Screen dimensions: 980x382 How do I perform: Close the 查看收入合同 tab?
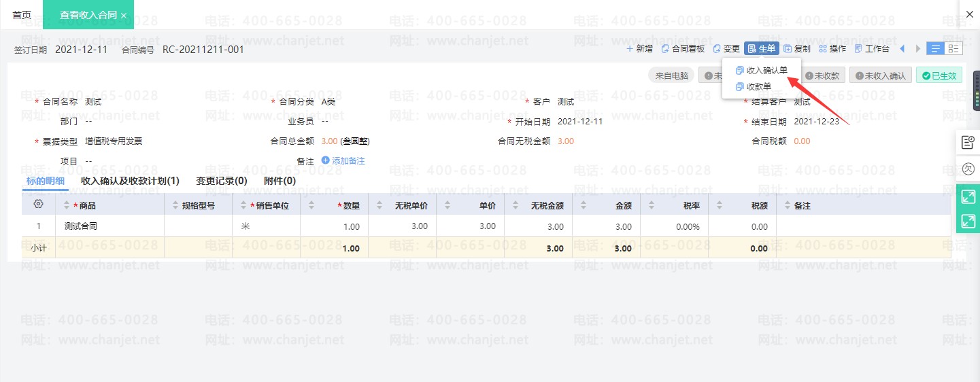coord(123,15)
